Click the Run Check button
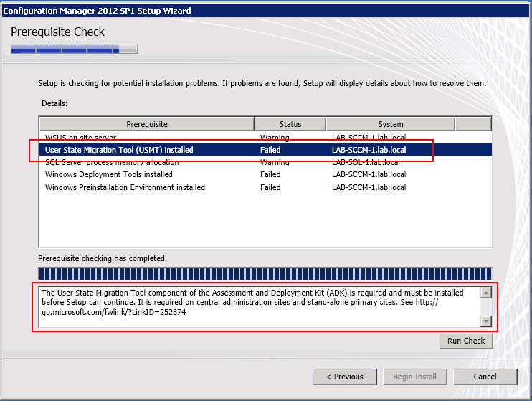Image resolution: width=532 pixels, height=401 pixels. coord(466,341)
